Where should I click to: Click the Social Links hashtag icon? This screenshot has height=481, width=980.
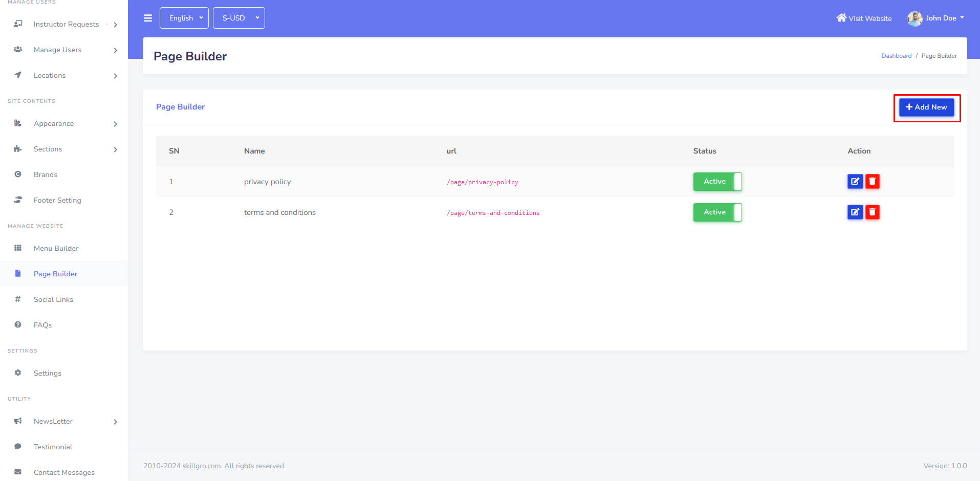[x=18, y=299]
